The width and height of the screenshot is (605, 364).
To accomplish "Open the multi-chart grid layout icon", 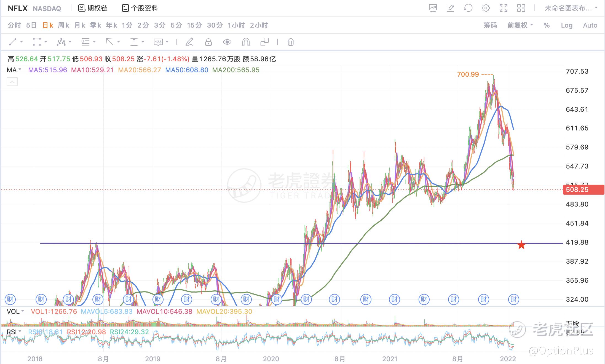I will click(521, 8).
